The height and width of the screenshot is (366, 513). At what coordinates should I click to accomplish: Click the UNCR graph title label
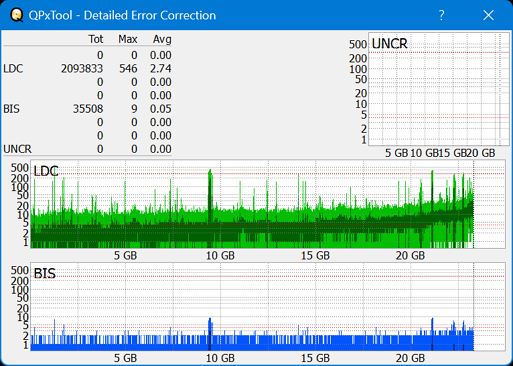(x=389, y=44)
